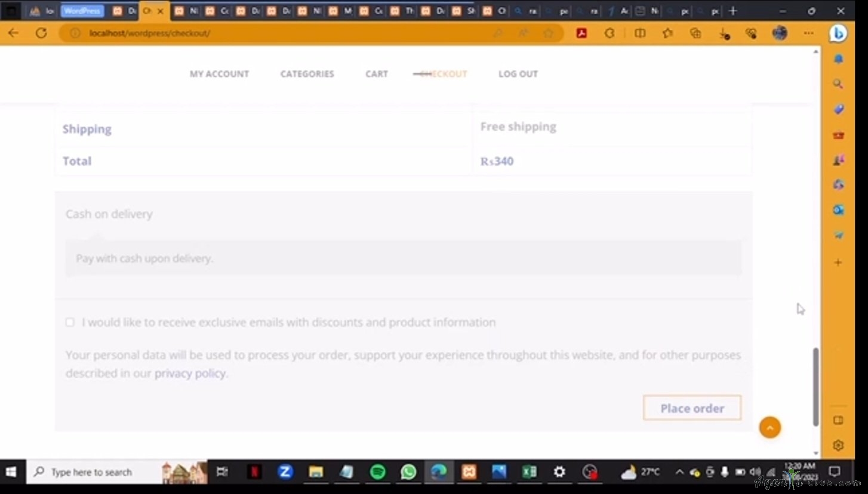The height and width of the screenshot is (494, 868).
Task: Click Log Out in the navigation
Action: [x=518, y=74]
